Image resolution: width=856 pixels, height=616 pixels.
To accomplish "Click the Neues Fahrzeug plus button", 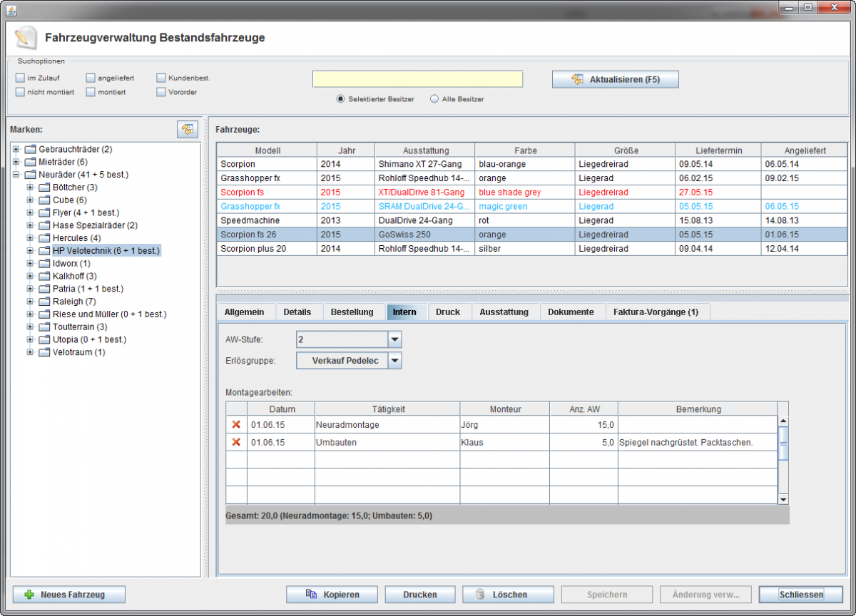I will point(69,595).
